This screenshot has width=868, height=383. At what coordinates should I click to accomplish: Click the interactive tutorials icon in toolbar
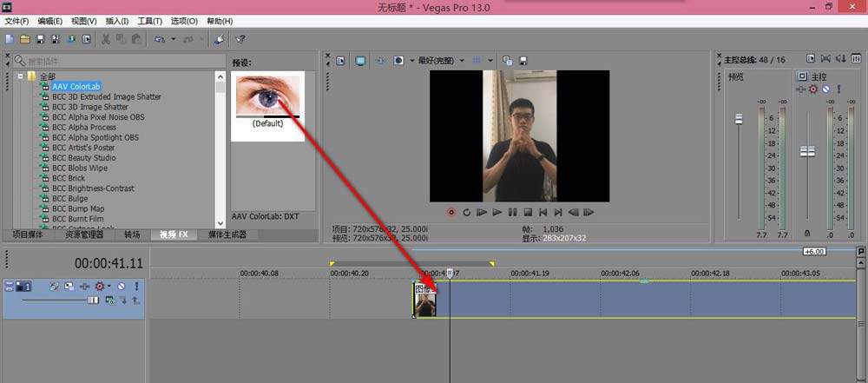pos(220,39)
